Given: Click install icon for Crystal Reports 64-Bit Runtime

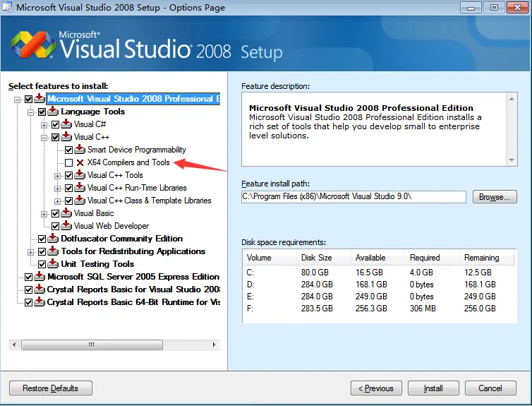Looking at the screenshot, I should [x=40, y=302].
